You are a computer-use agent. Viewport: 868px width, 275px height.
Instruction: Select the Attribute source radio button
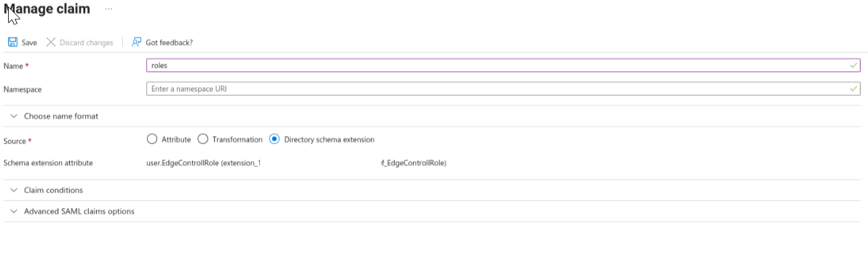tap(152, 140)
